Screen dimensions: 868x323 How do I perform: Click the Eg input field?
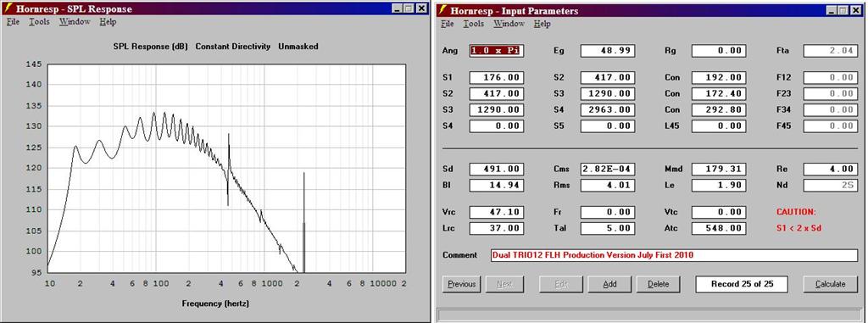tap(607, 50)
